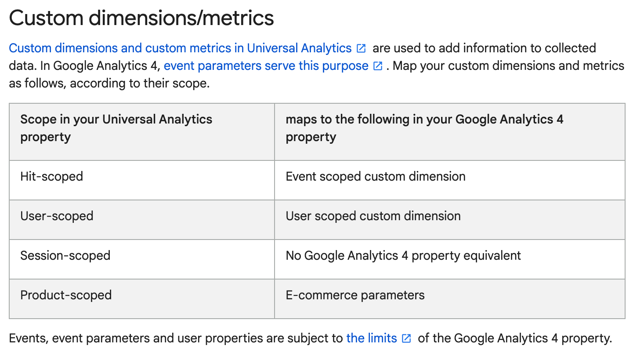Open the limits link

tap(372, 338)
